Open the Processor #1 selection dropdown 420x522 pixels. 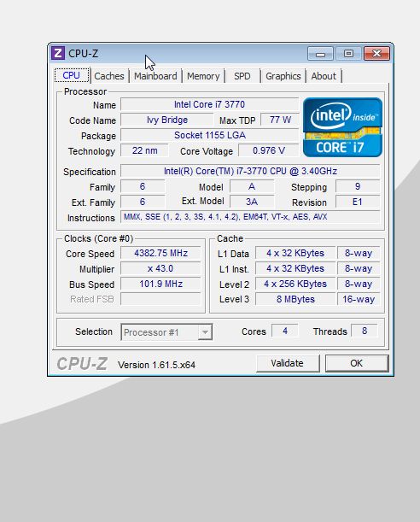point(166,331)
